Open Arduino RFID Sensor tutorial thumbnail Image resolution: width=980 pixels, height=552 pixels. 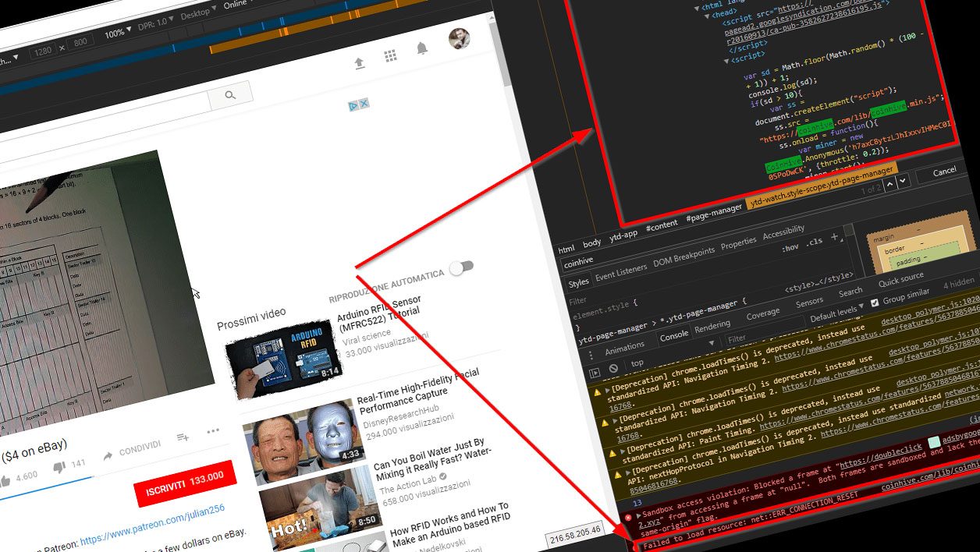click(x=285, y=359)
